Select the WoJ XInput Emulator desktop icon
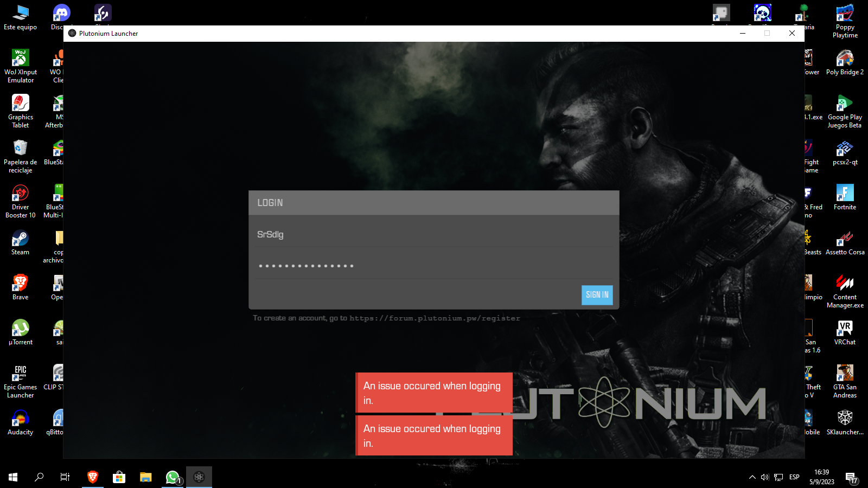868x488 pixels. (21, 66)
